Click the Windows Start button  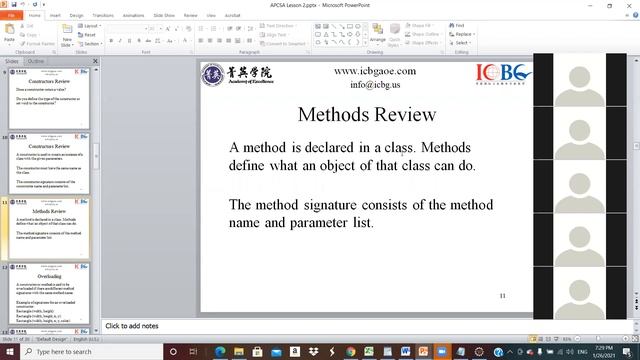(9, 351)
